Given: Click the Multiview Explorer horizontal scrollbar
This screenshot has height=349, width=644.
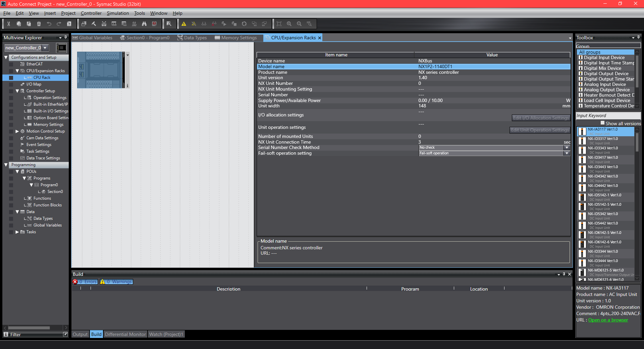Looking at the screenshot, I should tap(29, 328).
